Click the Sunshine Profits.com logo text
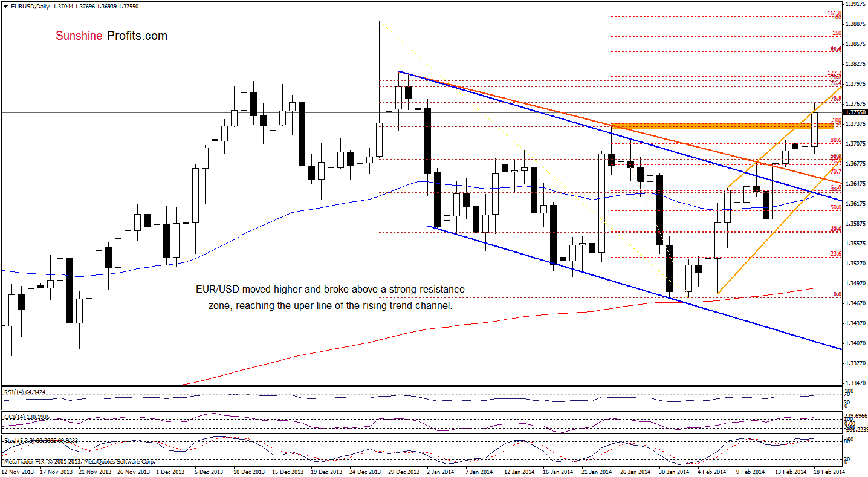This screenshot has width=868, height=477. pos(111,36)
